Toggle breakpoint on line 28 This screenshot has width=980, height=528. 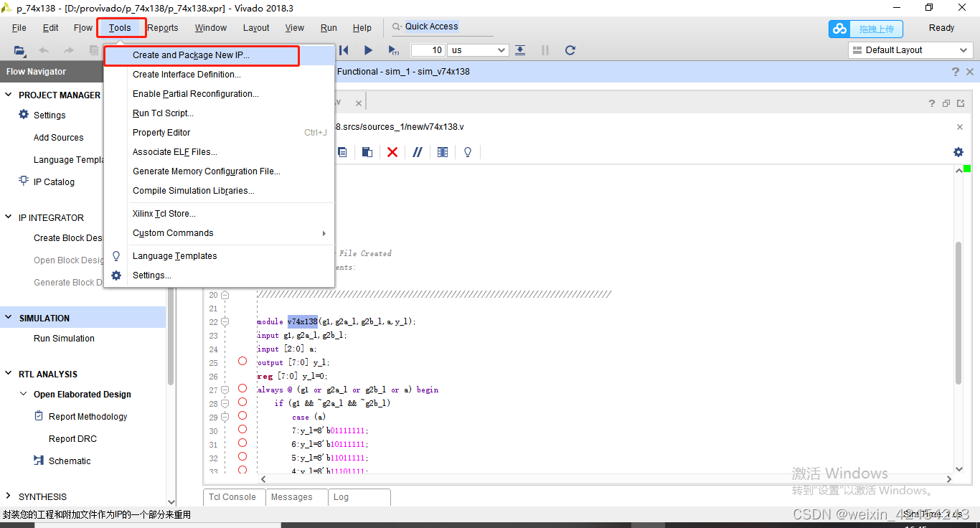click(242, 402)
